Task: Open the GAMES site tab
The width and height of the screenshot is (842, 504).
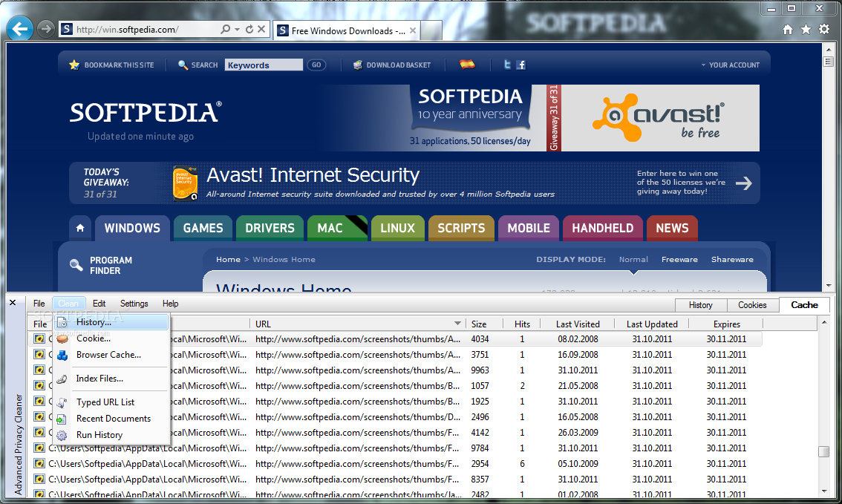Action: pos(203,228)
